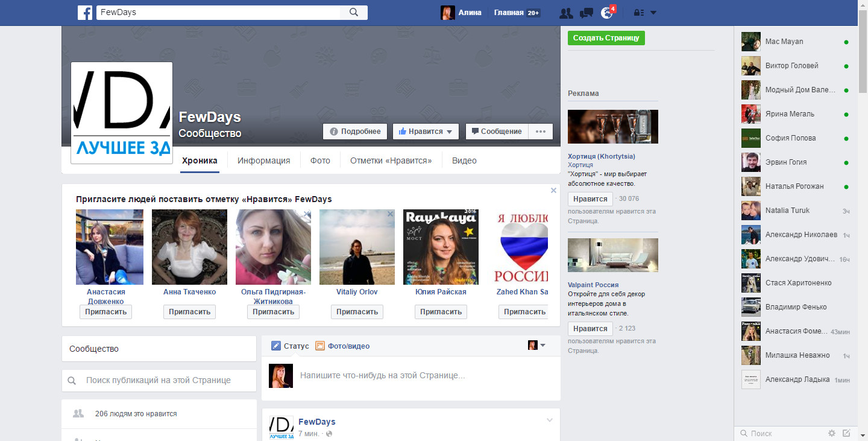Invite Анна Ткаченко
The image size is (868, 441).
pos(189,312)
